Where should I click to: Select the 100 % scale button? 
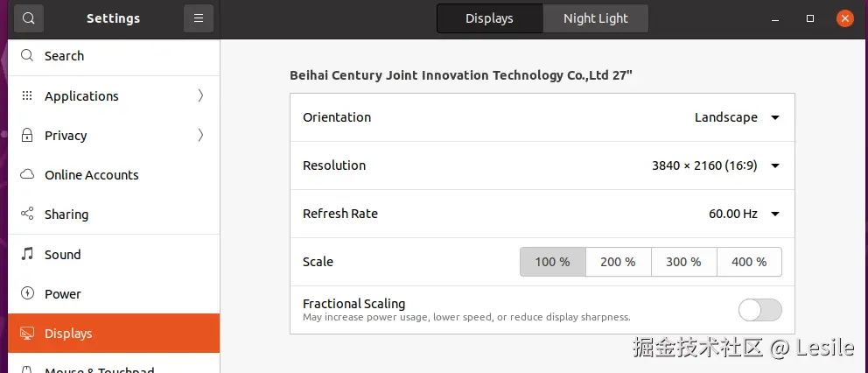[552, 262]
